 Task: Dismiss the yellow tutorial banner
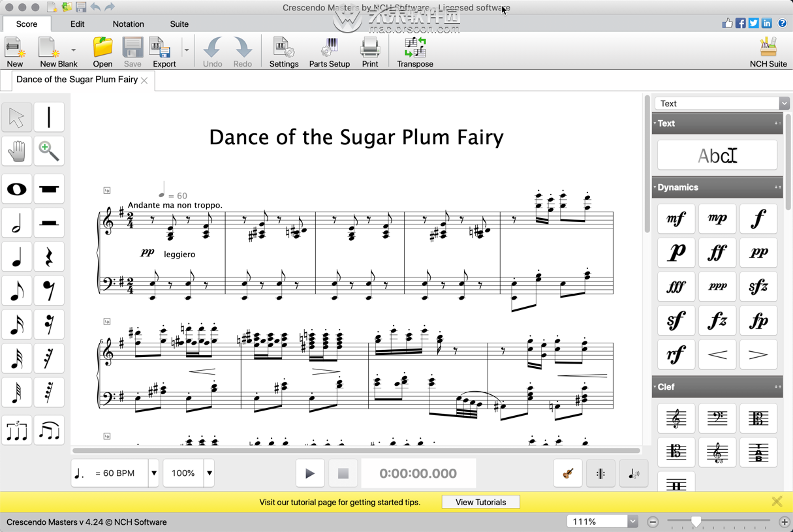pyautogui.click(x=777, y=501)
